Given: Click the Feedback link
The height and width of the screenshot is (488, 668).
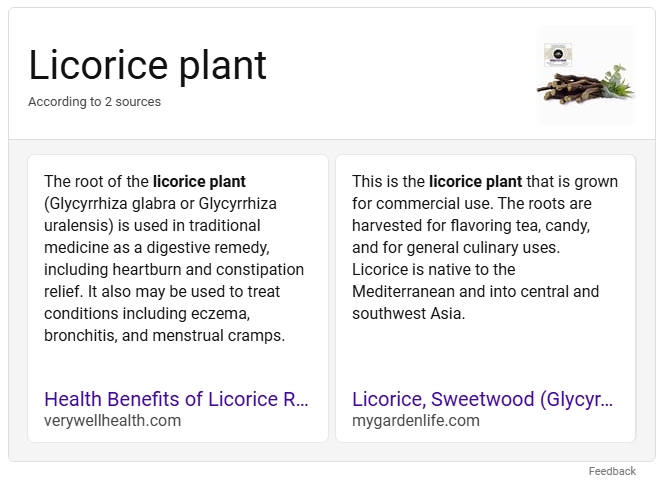Looking at the screenshot, I should pos(612,471).
